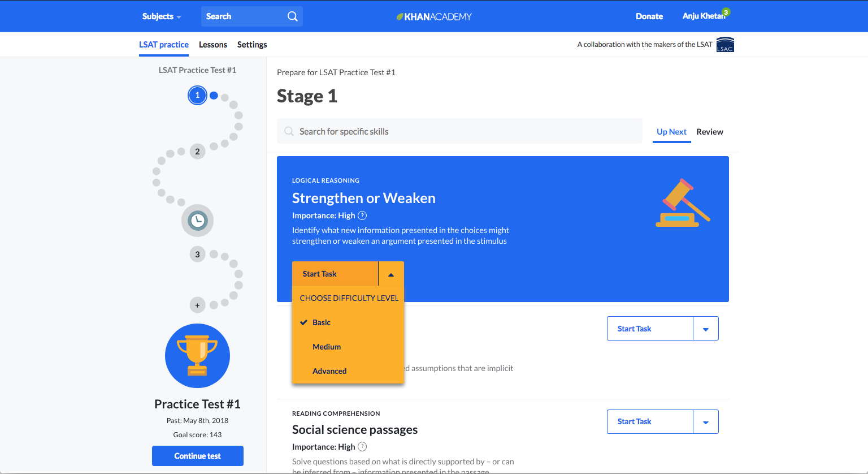Click Start Task for Social science passages

tap(650, 422)
